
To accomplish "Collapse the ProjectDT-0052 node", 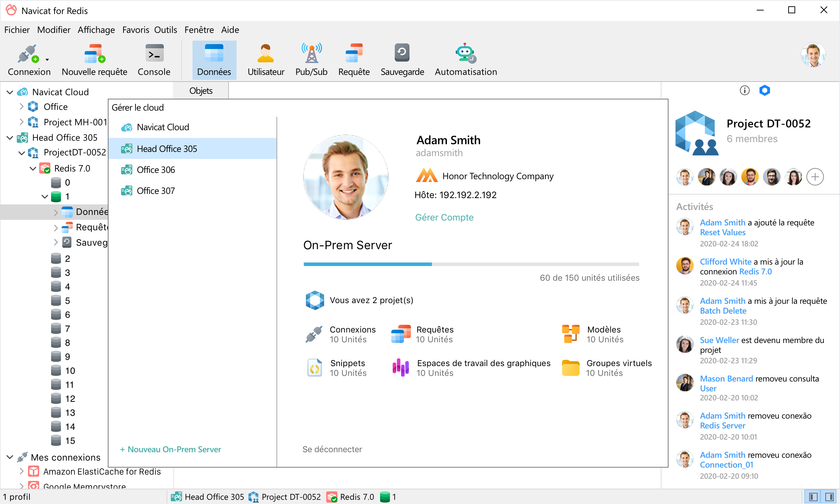I will (x=21, y=153).
